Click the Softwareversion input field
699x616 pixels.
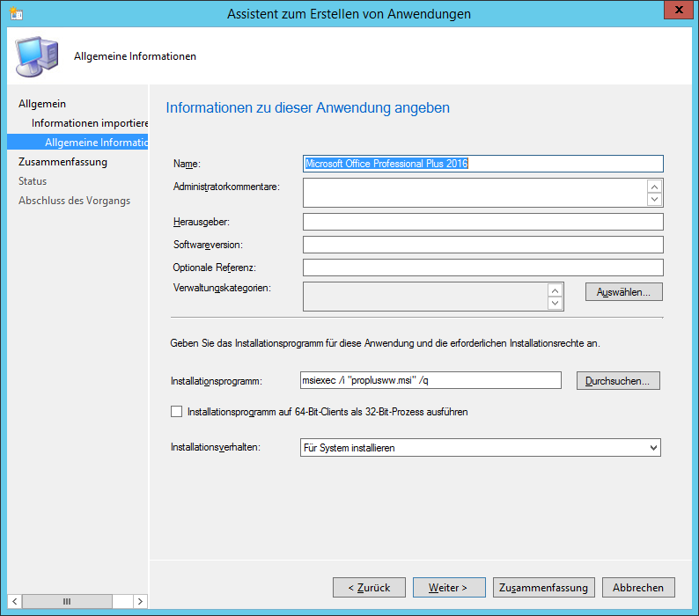click(482, 245)
